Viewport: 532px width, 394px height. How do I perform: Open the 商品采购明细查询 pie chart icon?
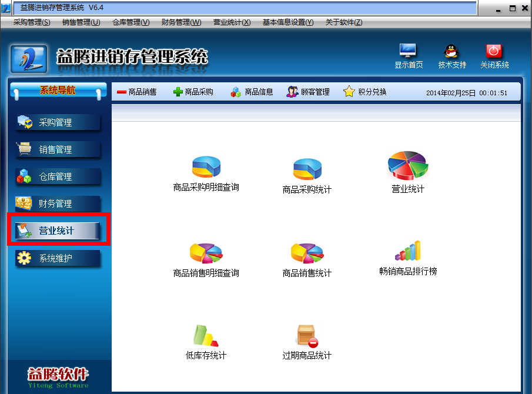click(x=206, y=167)
